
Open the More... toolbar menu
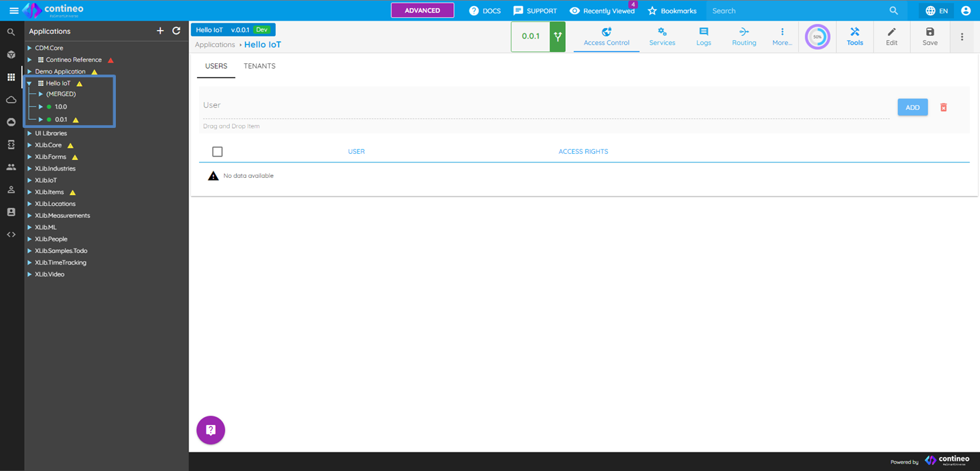pos(782,37)
